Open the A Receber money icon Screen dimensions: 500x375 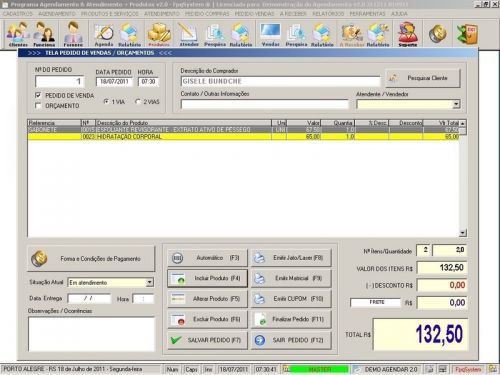(x=352, y=34)
